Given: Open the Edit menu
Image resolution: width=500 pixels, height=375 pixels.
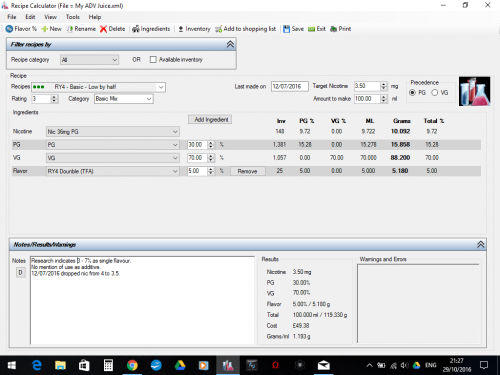Looking at the screenshot, I should point(30,17).
